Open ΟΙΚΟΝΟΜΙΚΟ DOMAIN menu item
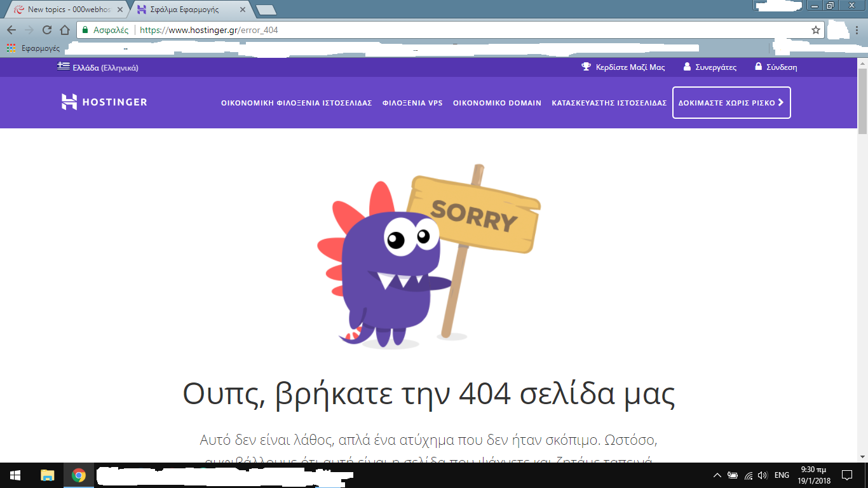Image resolution: width=868 pixels, height=488 pixels. click(x=497, y=103)
